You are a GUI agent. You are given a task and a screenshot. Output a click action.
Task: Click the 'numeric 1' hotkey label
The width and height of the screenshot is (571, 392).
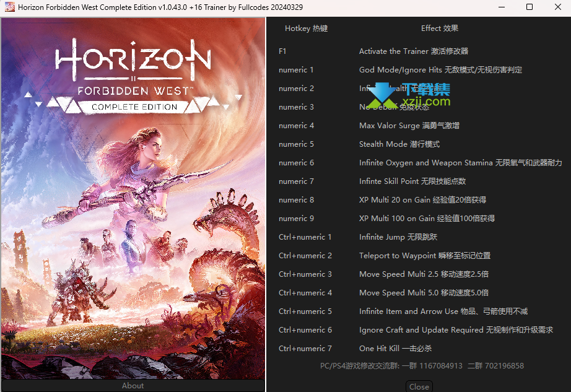(x=296, y=70)
